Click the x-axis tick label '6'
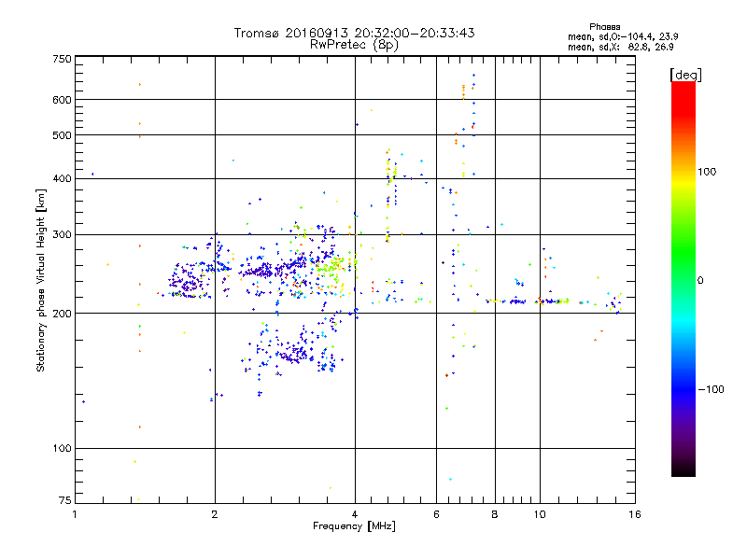The image size is (747, 560). 436,514
